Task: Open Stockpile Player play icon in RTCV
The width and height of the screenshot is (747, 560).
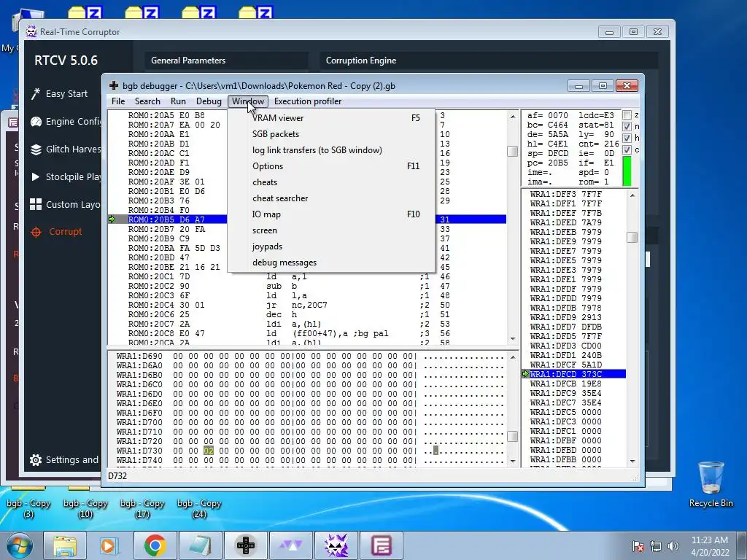Action: 35,176
